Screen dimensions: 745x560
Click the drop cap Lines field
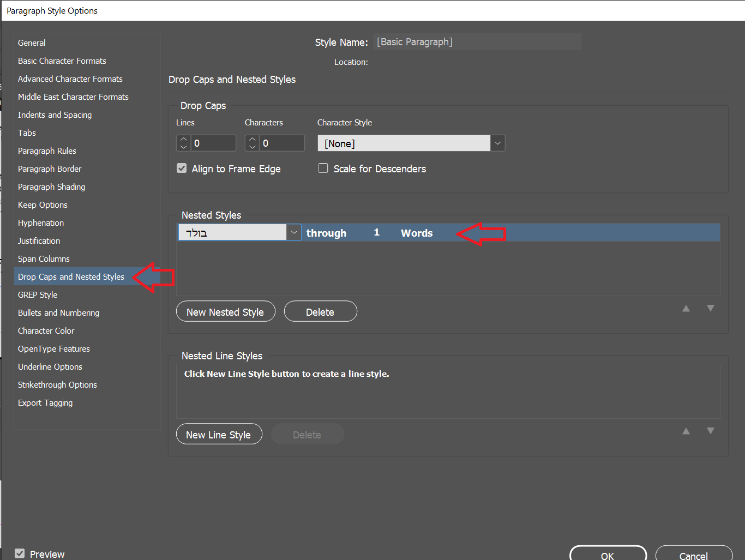coord(213,143)
